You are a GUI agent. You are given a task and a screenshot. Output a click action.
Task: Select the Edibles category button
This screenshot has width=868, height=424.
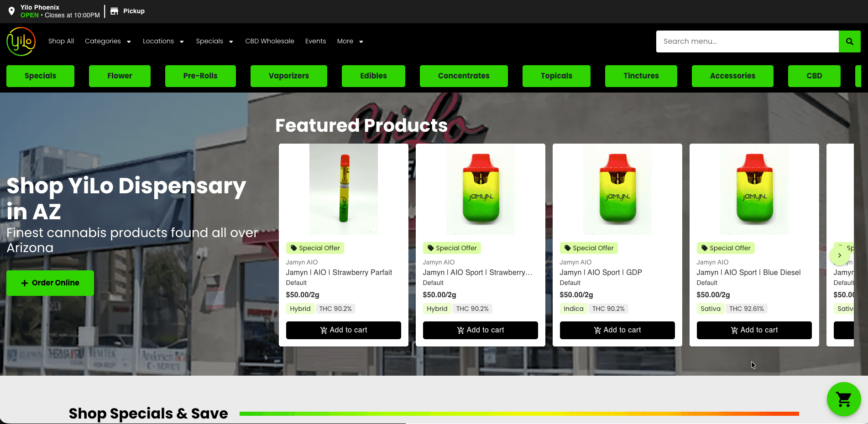[x=373, y=76]
